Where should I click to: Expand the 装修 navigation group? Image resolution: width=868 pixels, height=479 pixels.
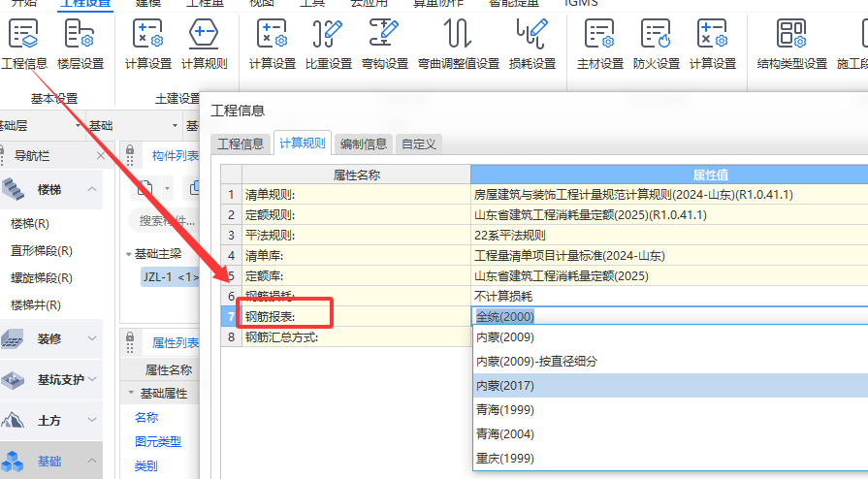point(92,338)
